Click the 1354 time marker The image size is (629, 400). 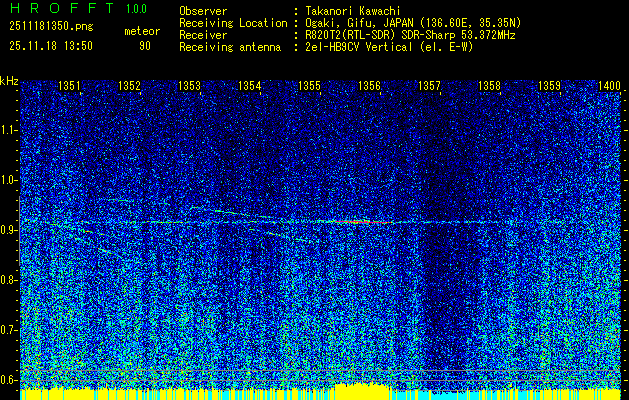tap(249, 85)
